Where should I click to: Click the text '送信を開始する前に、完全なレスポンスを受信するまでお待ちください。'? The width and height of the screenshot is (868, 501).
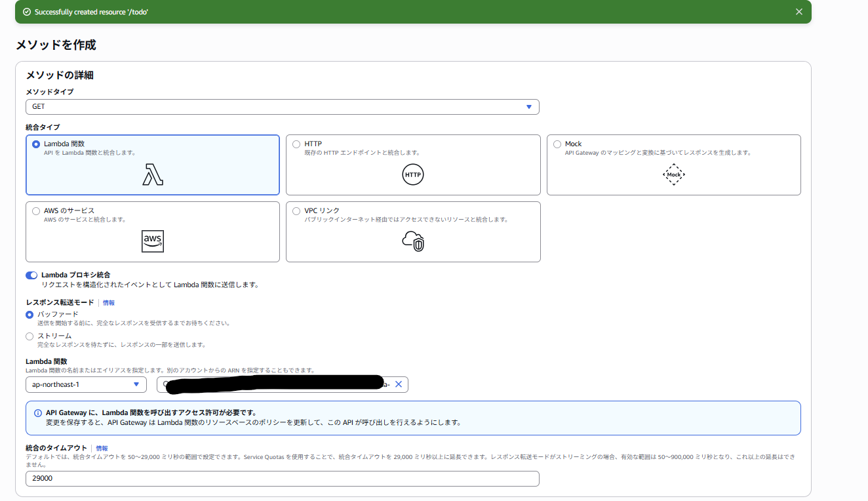[x=134, y=323]
